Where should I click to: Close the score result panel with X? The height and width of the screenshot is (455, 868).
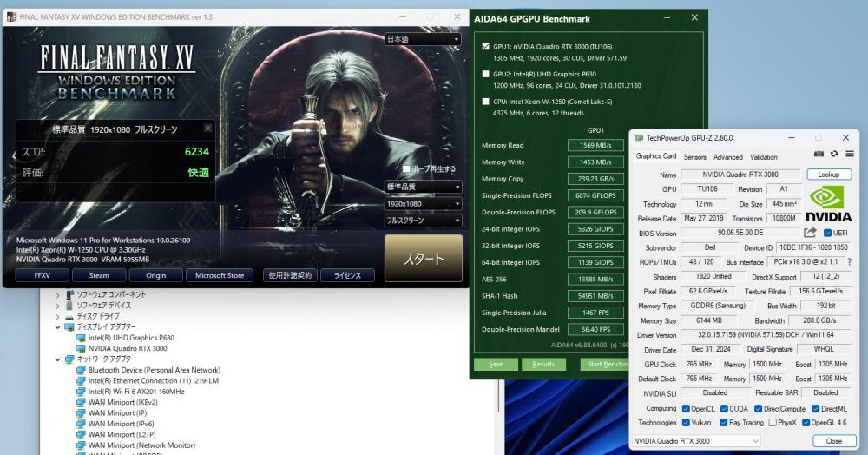[x=207, y=128]
